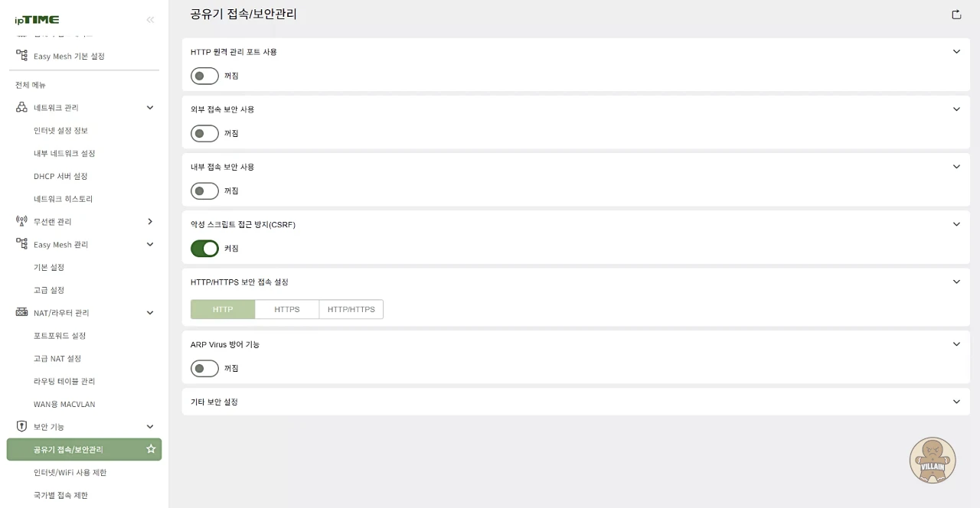Select the HTTPS access mode option
Image resolution: width=980 pixels, height=508 pixels.
[287, 309]
